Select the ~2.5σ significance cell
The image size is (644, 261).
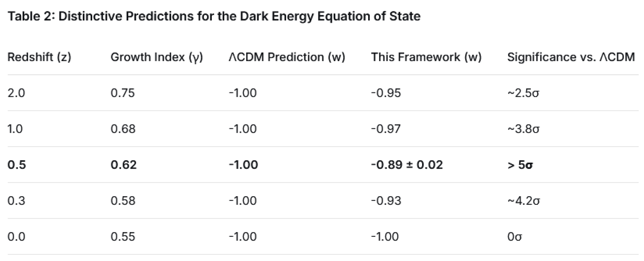pos(523,93)
